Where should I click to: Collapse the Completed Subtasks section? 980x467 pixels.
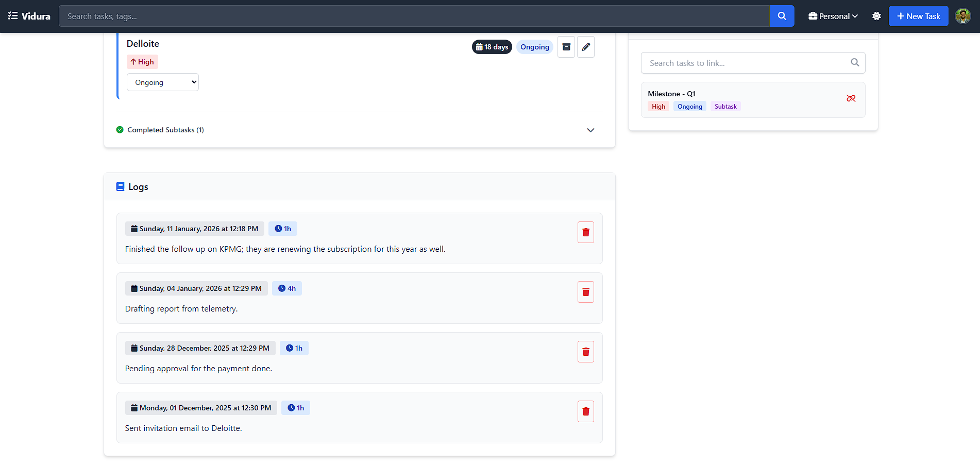(x=590, y=130)
